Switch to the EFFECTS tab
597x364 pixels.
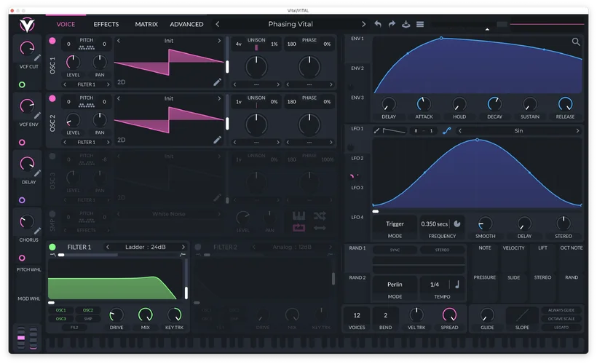[106, 24]
